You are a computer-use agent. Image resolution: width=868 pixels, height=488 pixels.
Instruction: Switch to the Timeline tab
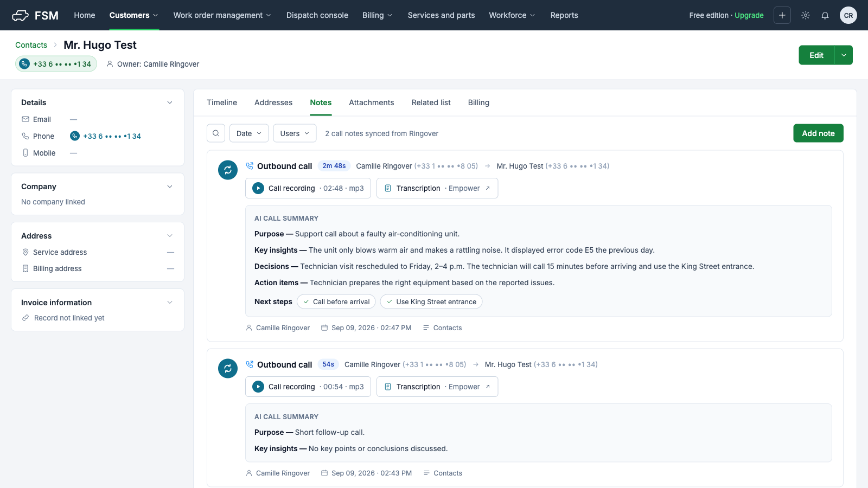pyautogui.click(x=222, y=102)
